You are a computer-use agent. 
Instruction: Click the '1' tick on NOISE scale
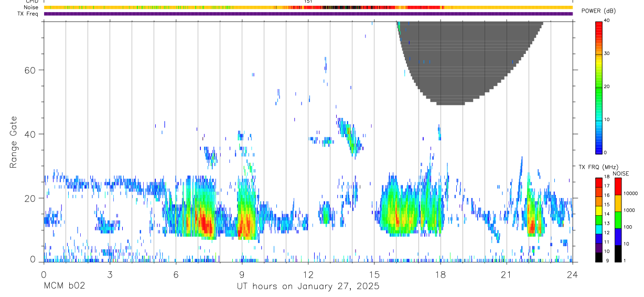[625, 261]
